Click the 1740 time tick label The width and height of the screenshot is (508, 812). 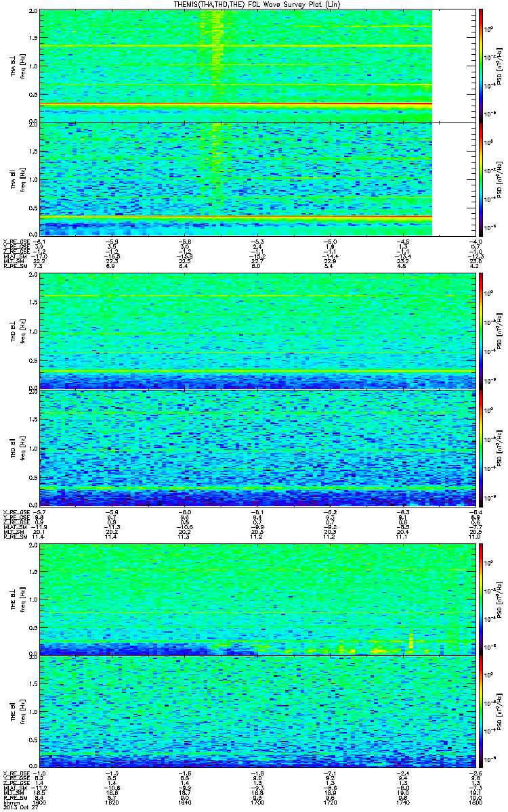(402, 803)
